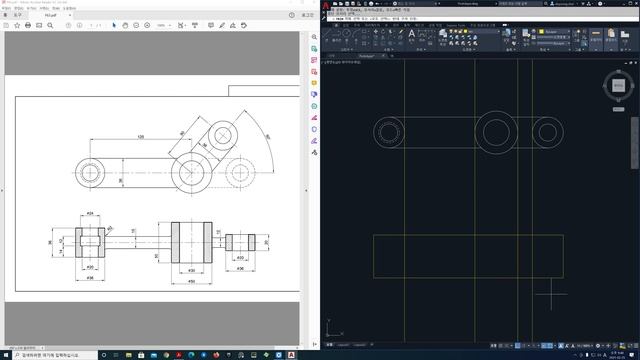
Task: Toggle grid display in AutoCAD status bar
Action: coord(501,346)
